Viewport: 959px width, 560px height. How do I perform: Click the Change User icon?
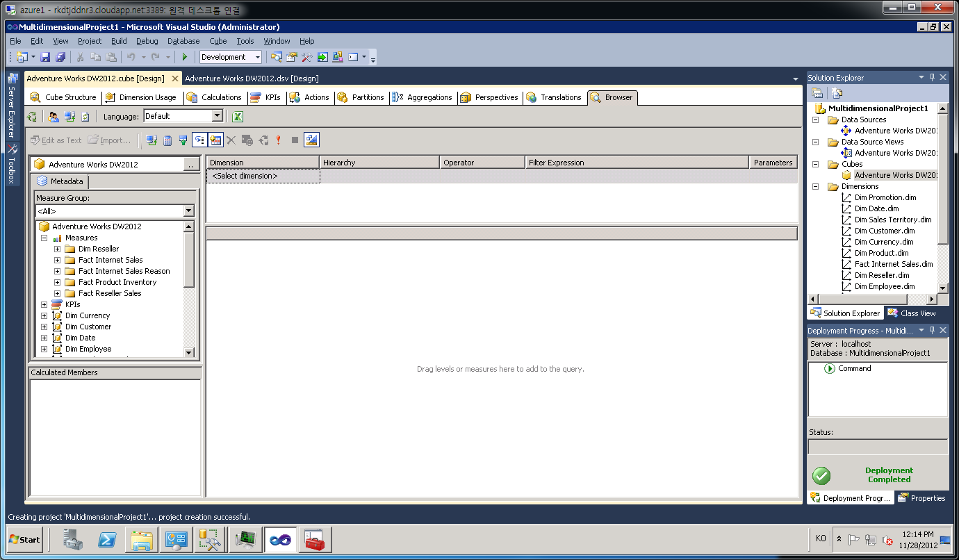coord(54,116)
